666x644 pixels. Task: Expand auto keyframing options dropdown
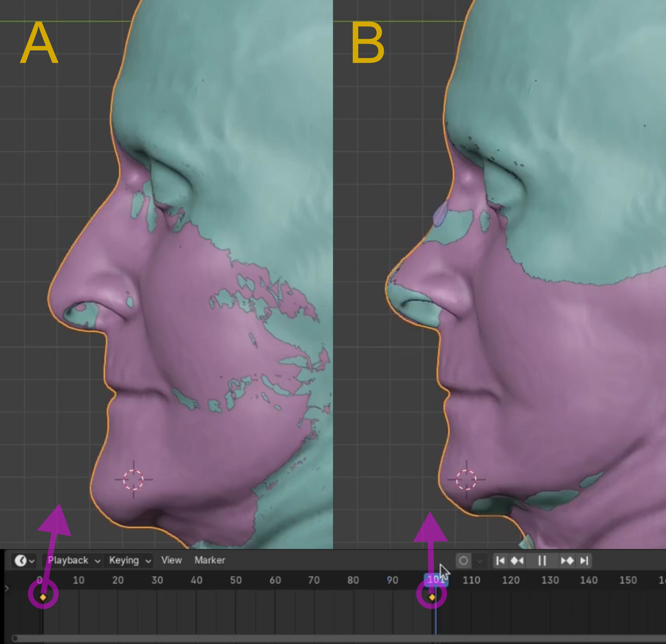(x=479, y=561)
